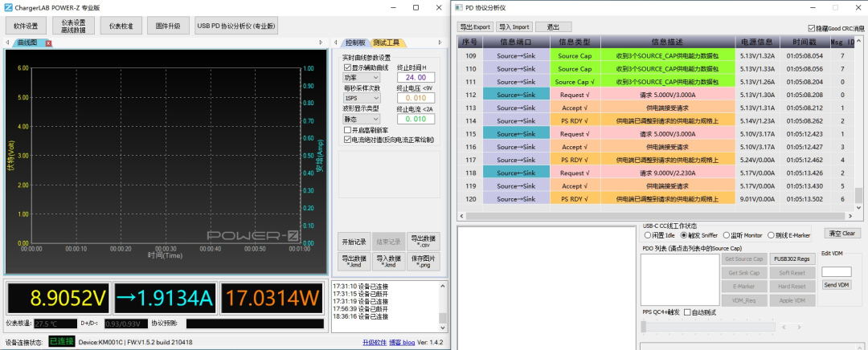
Task: Select row 118 请求 9.000V/2.230A
Action: (x=656, y=173)
